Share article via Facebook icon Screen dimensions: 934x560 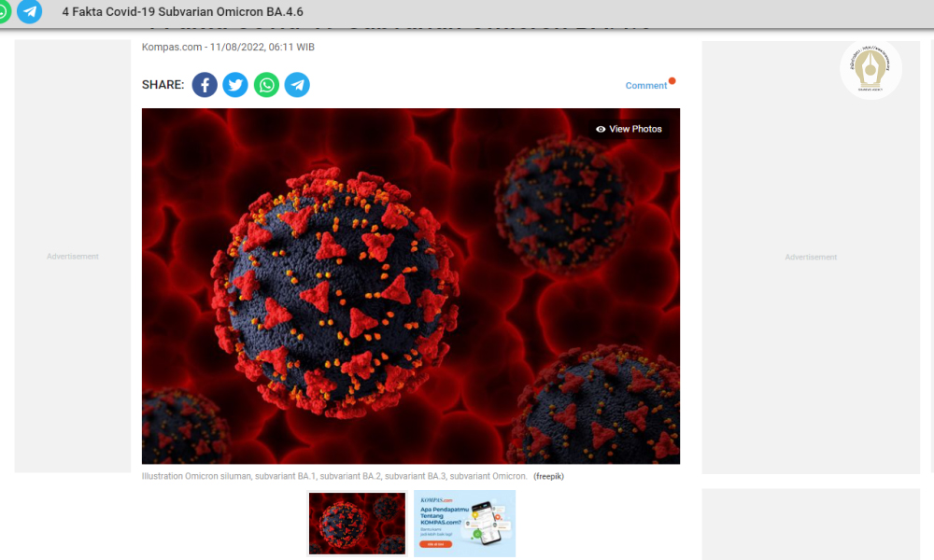pyautogui.click(x=205, y=85)
